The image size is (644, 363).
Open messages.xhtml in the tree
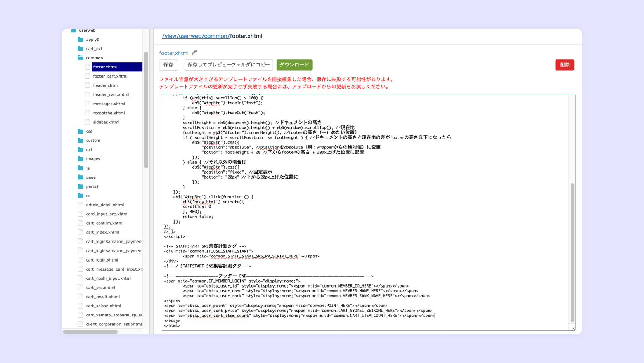(x=109, y=104)
